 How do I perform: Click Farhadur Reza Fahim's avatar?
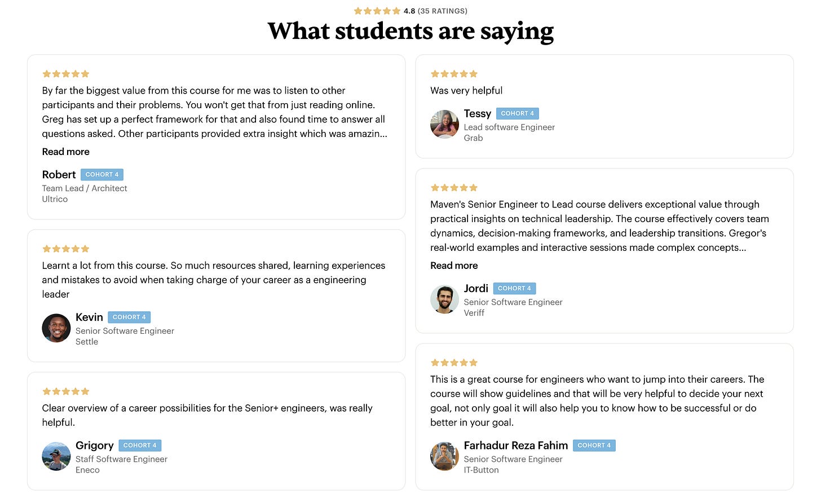(x=444, y=456)
